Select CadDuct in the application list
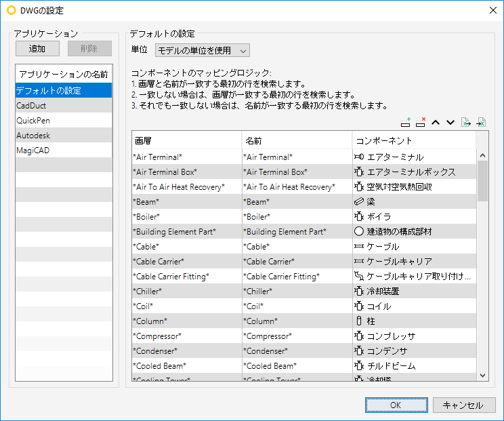This screenshot has width=504, height=421. coord(64,106)
